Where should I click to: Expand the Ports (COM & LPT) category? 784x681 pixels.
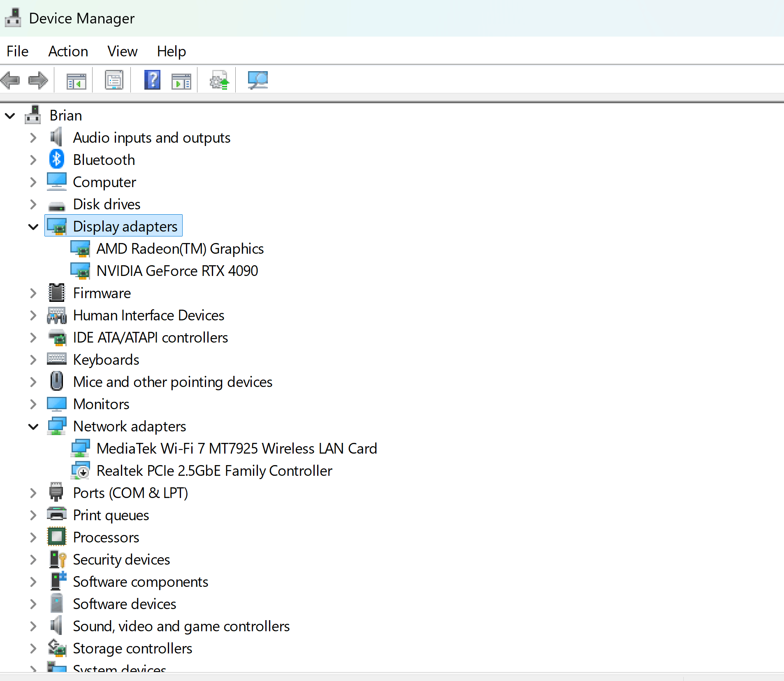coord(33,493)
